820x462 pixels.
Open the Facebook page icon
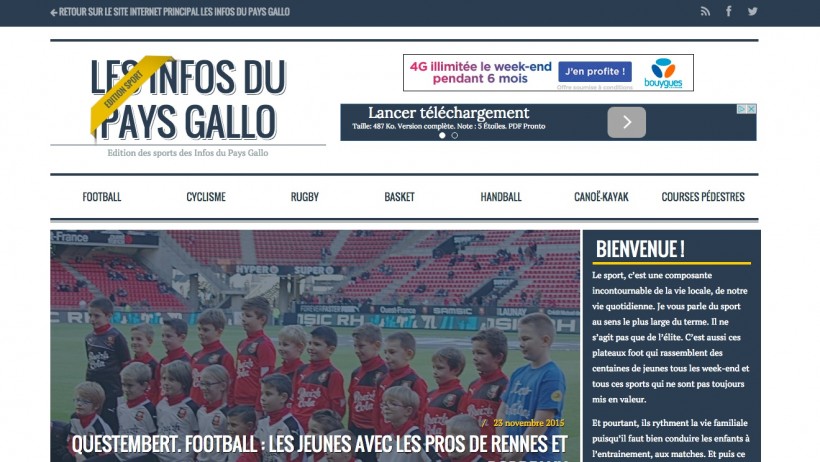[728, 11]
